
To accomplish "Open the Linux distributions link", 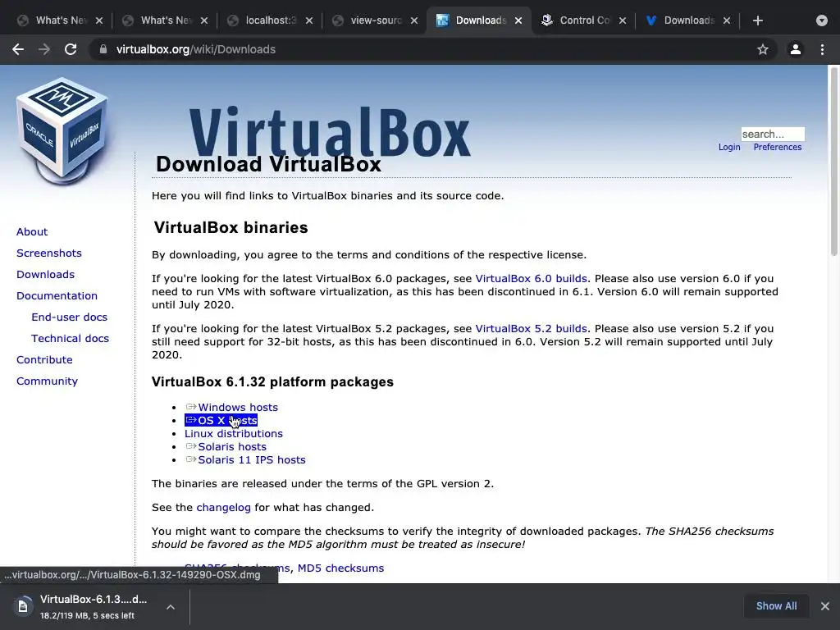I will [234, 433].
